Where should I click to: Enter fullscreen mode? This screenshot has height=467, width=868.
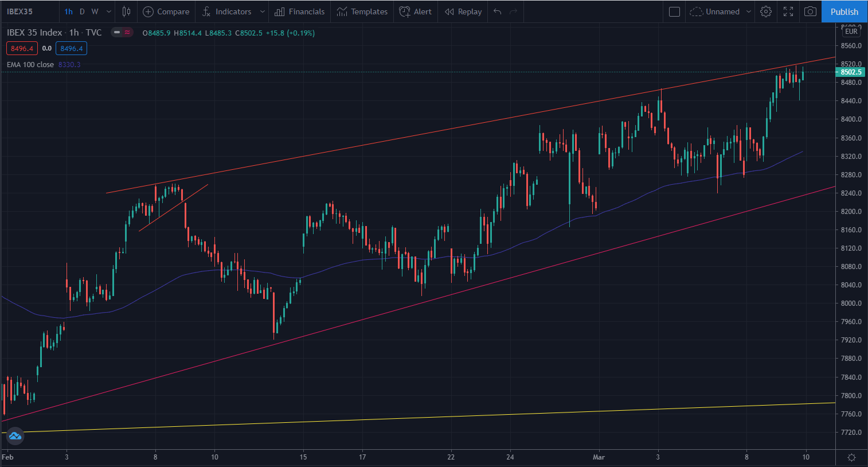(x=788, y=11)
